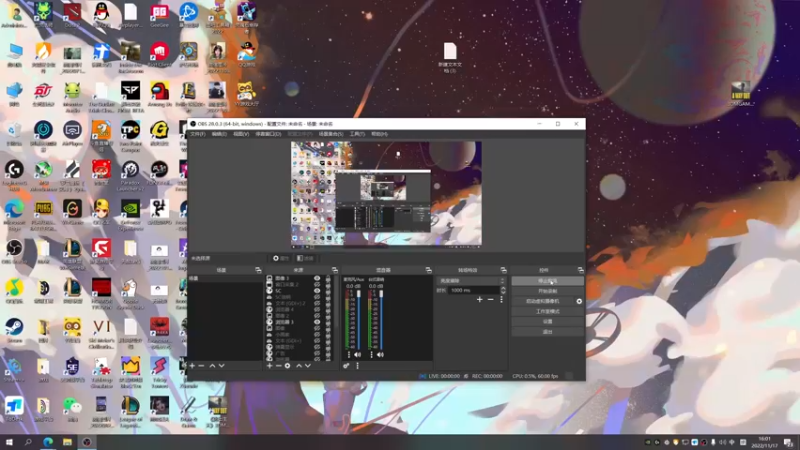Open the Tools menu in OBS
Image resolution: width=800 pixels, height=450 pixels.
pos(357,134)
